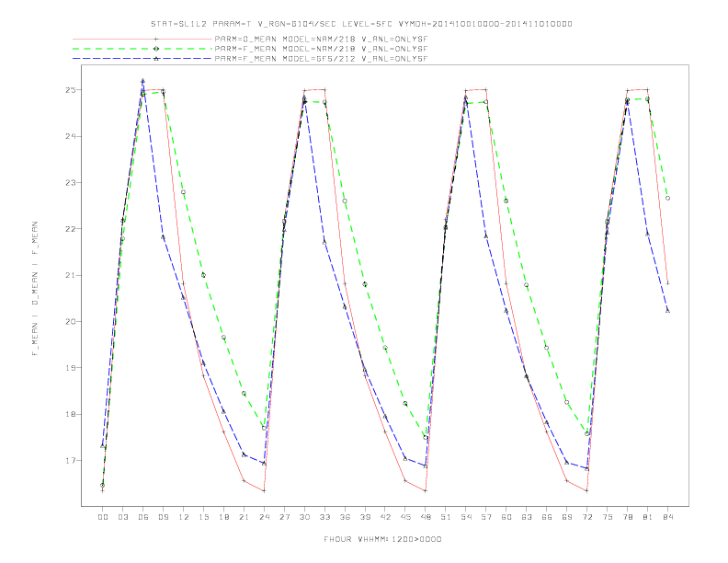Screen dimensions: 728x563
Task: Click the blue triangle marker at hour 84
Action: (667, 311)
